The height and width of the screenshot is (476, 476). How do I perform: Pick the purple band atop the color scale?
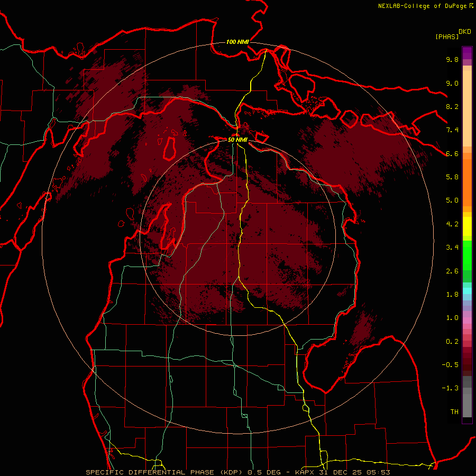[467, 53]
